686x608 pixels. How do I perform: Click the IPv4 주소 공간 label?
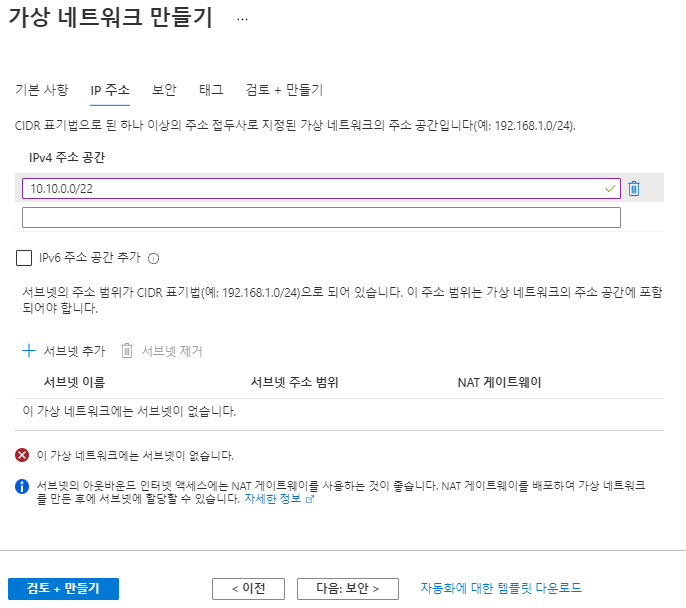[x=67, y=157]
